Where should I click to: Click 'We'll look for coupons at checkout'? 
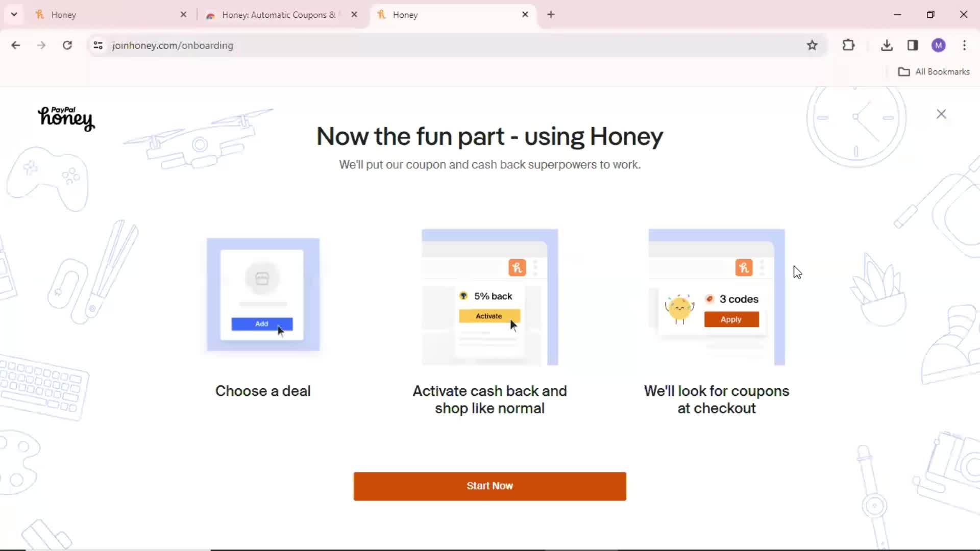coord(717,399)
